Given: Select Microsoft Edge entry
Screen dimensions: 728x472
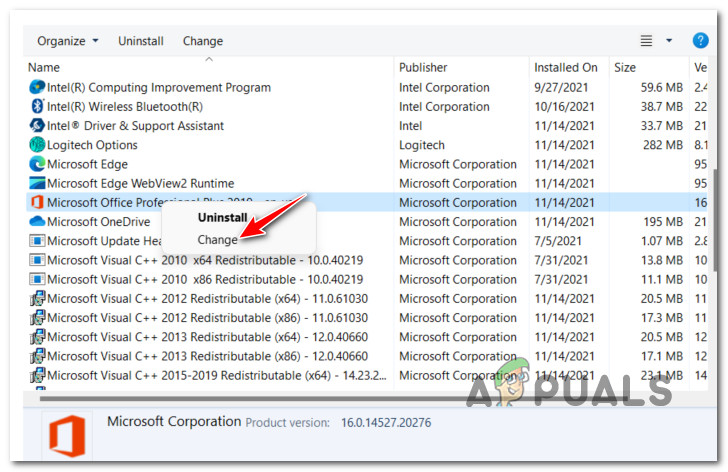Looking at the screenshot, I should (x=87, y=164).
